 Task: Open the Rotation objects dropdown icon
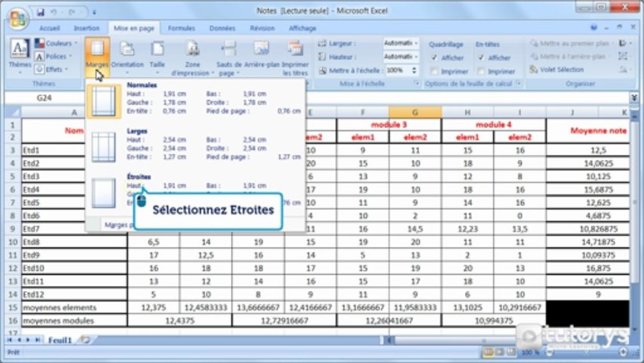[x=624, y=70]
